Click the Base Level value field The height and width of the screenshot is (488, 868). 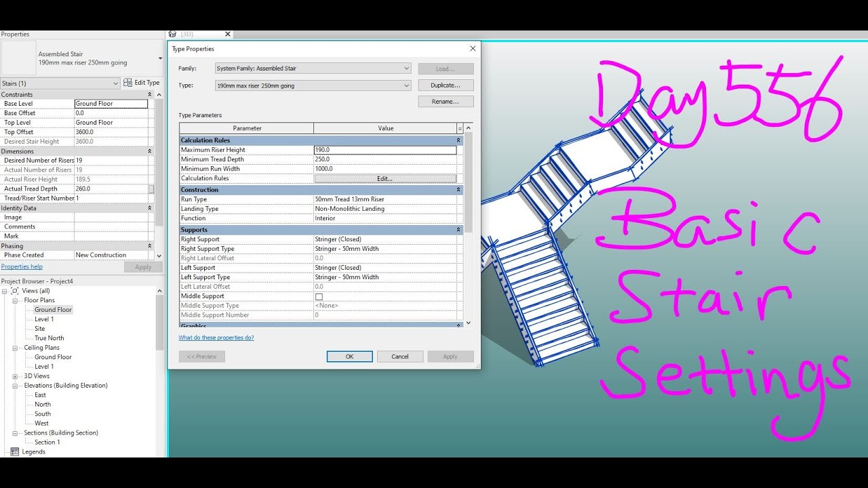click(x=111, y=104)
